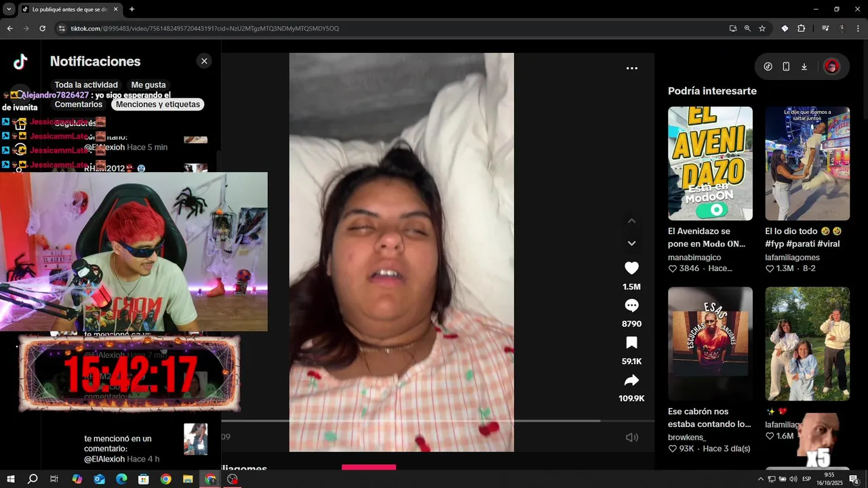The image size is (868, 488).
Task: Open Outlook from the taskbar
Action: [100, 479]
